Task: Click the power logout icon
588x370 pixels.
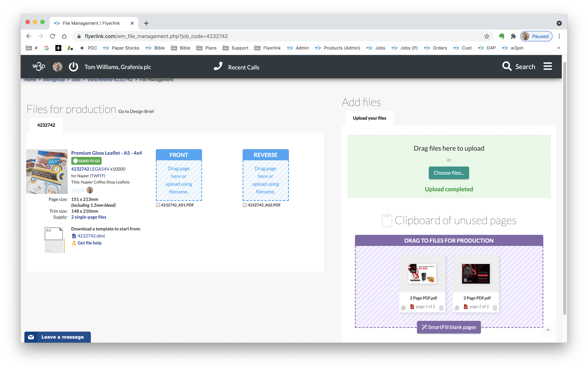Action: tap(73, 67)
